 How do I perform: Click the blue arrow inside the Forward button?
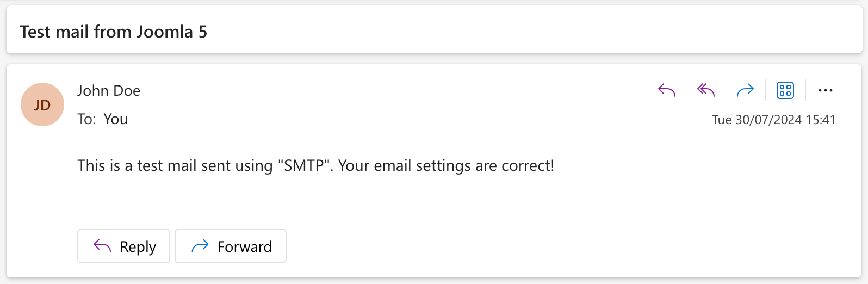pos(200,246)
